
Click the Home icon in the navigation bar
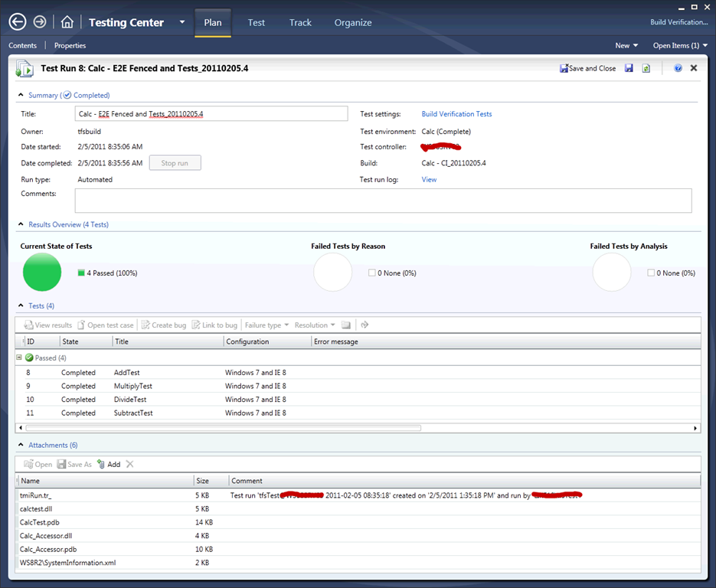(67, 22)
